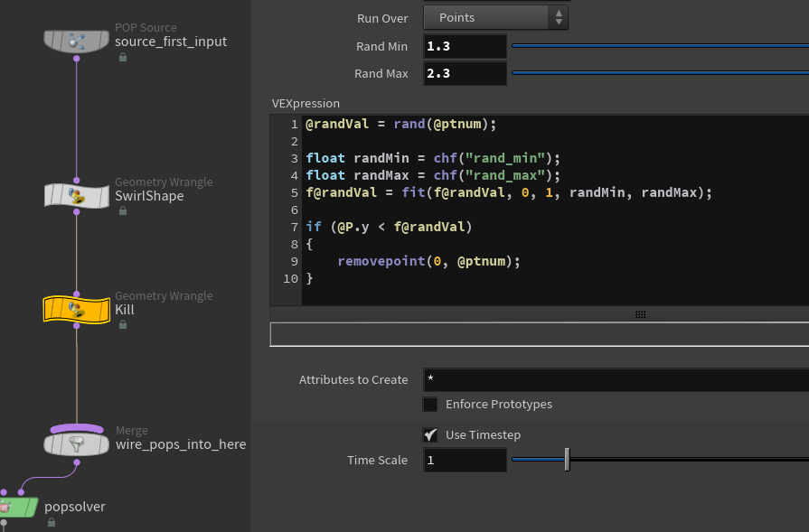Click the Time Scale slider handle
Viewport: 809px width, 532px height.
click(567, 460)
